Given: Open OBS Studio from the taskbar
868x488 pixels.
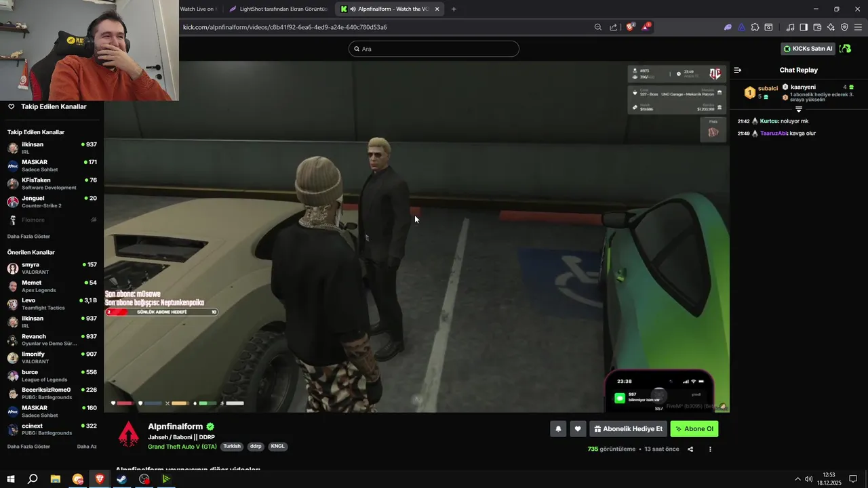Looking at the screenshot, I should 144,479.
